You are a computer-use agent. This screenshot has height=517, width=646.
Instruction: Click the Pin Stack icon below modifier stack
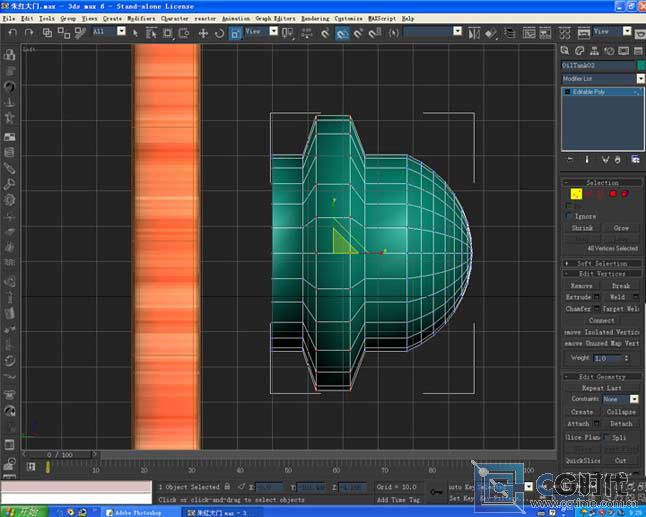pos(570,159)
